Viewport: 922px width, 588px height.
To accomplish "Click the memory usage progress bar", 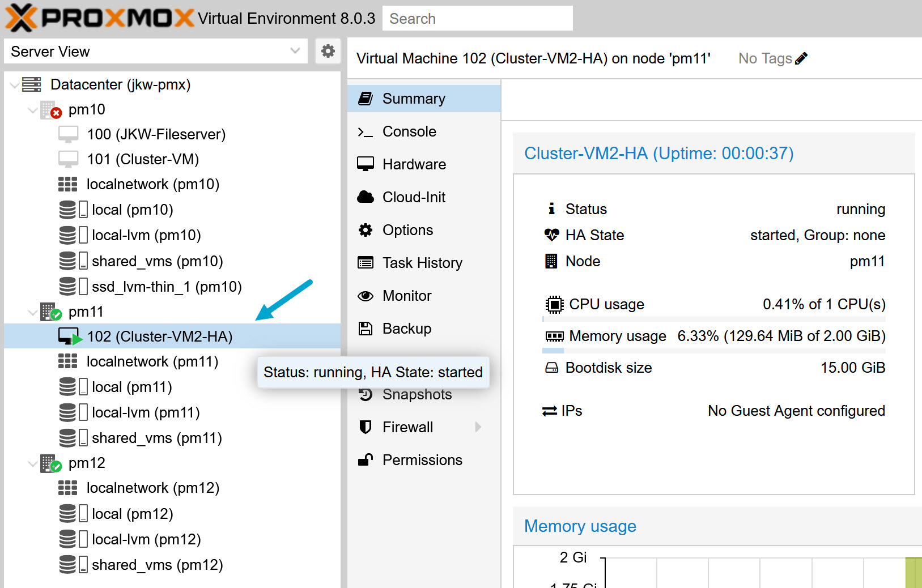I will [713, 351].
